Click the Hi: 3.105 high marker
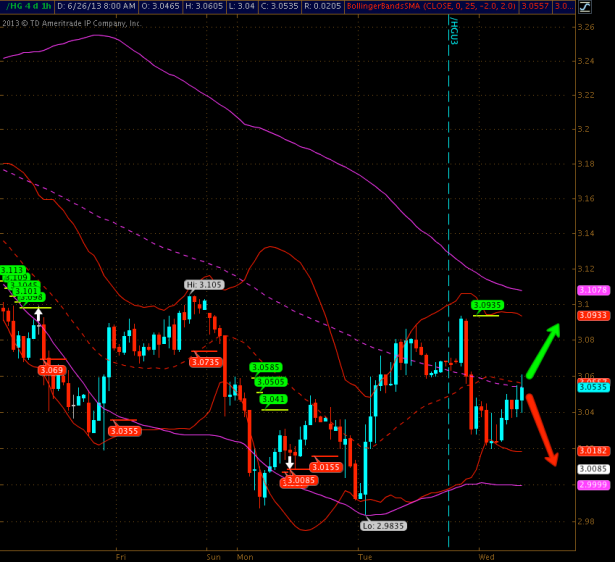 click(x=203, y=285)
